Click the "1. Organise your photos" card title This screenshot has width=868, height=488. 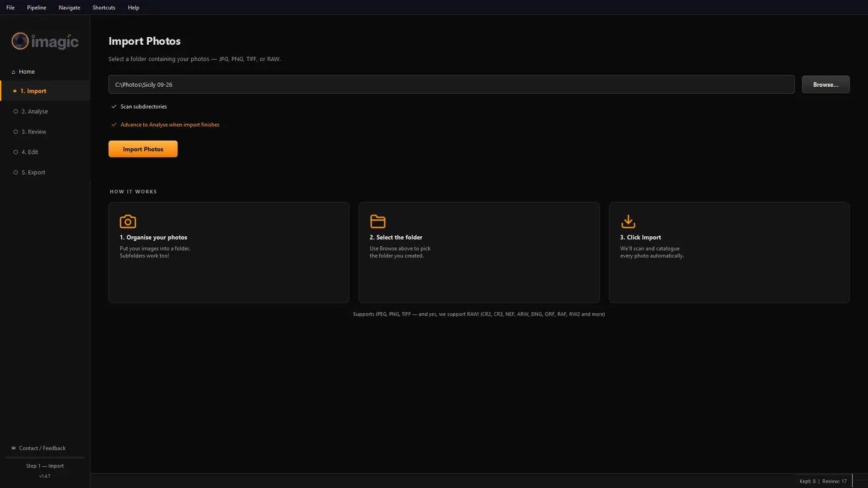point(153,237)
